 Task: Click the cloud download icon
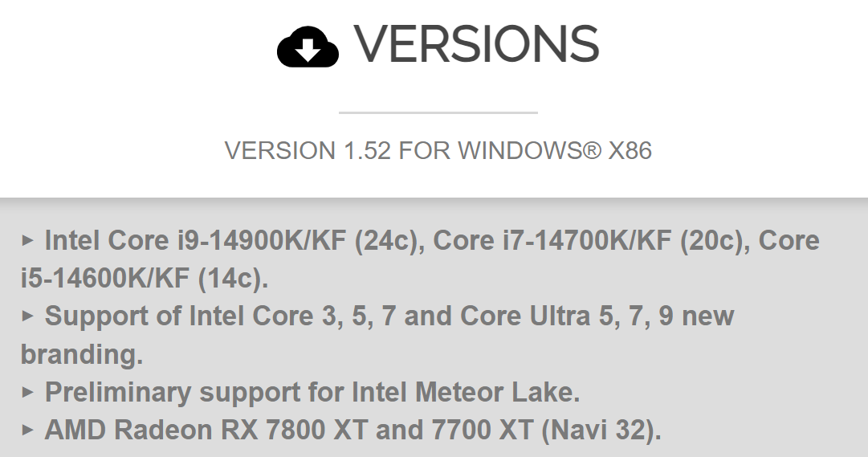click(308, 47)
